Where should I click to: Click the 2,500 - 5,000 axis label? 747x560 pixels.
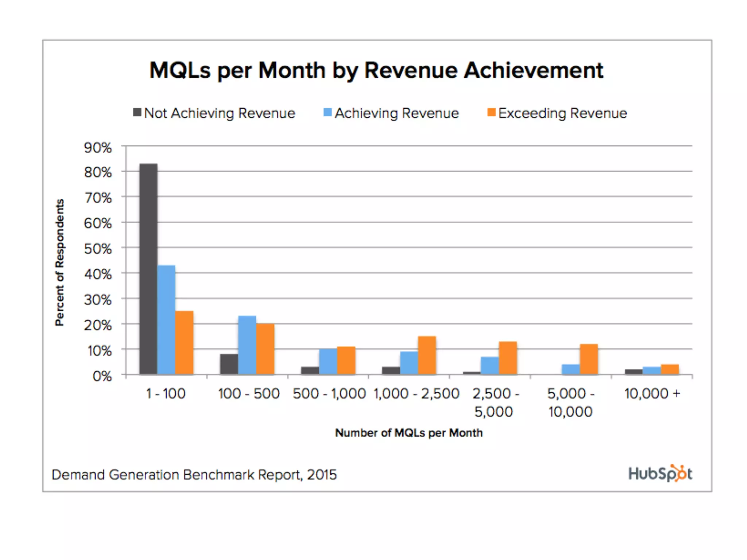pyautogui.click(x=495, y=402)
